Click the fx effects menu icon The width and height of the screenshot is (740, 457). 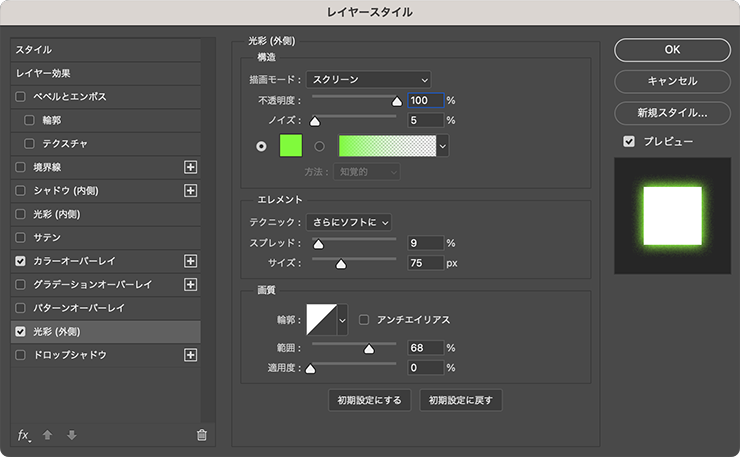(24, 435)
